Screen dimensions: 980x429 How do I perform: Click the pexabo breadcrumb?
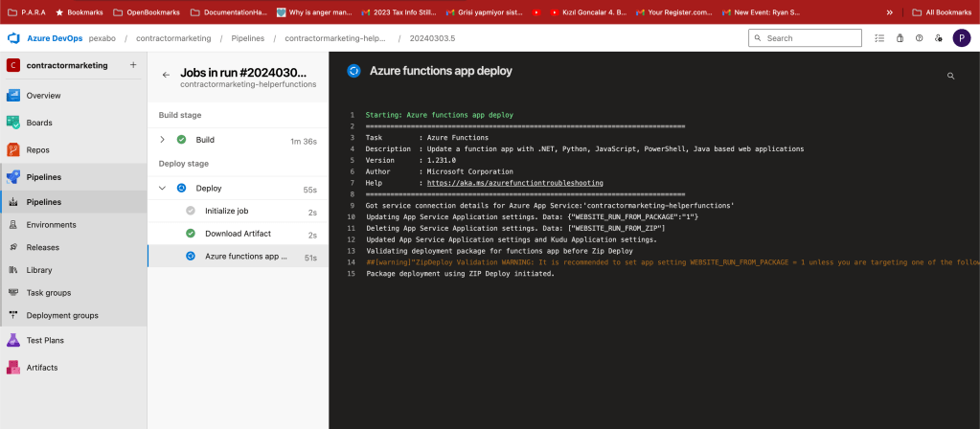102,38
